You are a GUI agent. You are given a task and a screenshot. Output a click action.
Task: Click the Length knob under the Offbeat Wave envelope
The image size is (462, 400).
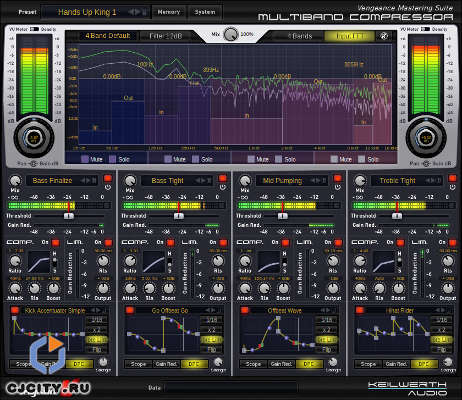point(333,362)
